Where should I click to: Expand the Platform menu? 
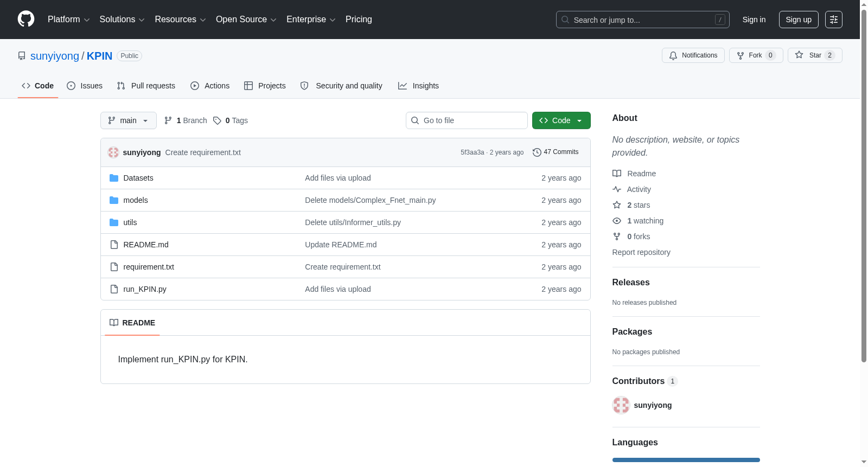click(x=68, y=20)
